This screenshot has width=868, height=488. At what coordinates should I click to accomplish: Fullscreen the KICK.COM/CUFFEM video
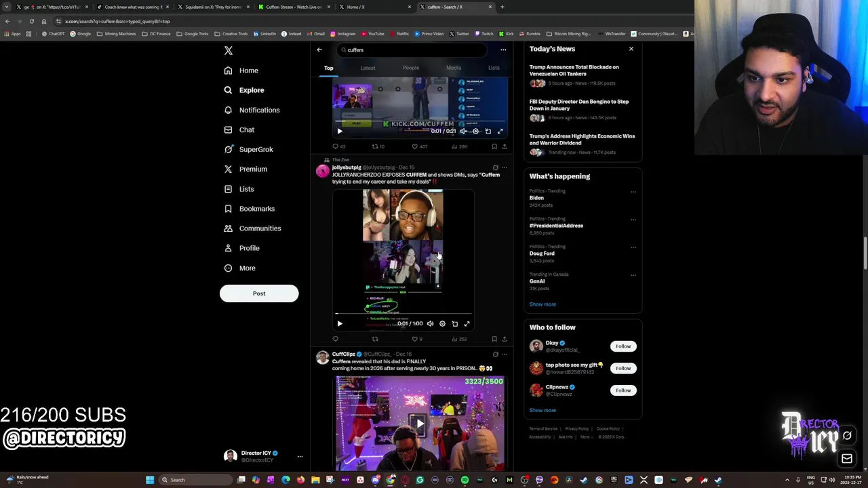500,131
